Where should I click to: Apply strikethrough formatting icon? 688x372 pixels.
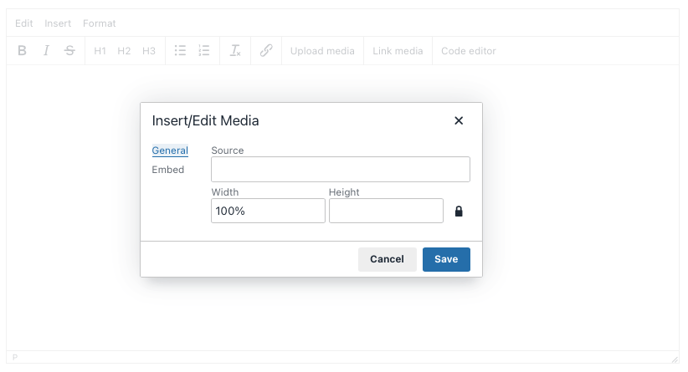(x=70, y=51)
